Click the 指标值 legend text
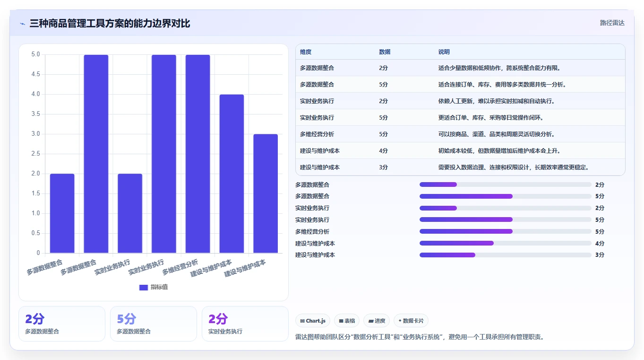The width and height of the screenshot is (644, 360). pos(159,287)
